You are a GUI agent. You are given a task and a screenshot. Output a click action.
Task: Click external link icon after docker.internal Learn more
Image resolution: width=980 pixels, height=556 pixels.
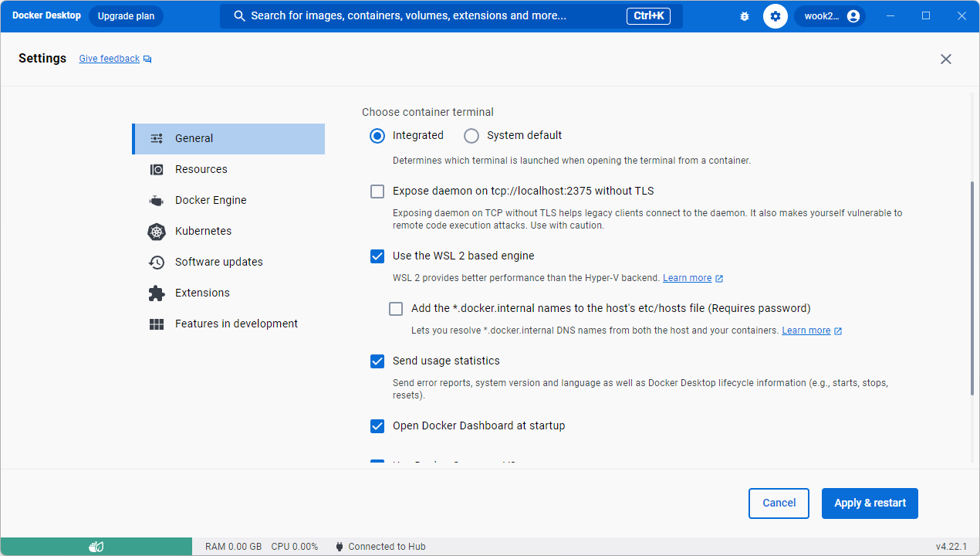[x=838, y=331]
